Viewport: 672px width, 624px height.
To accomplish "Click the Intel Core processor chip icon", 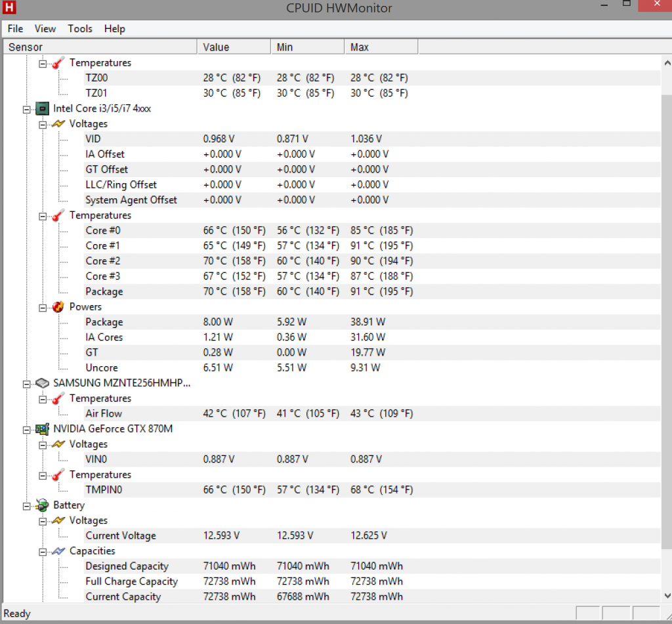I will pyautogui.click(x=42, y=109).
